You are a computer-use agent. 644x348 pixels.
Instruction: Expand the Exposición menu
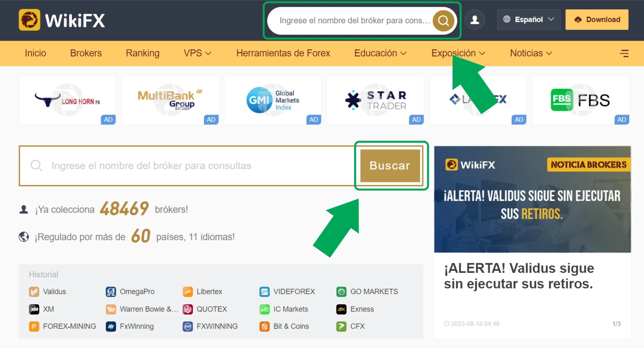(x=458, y=53)
